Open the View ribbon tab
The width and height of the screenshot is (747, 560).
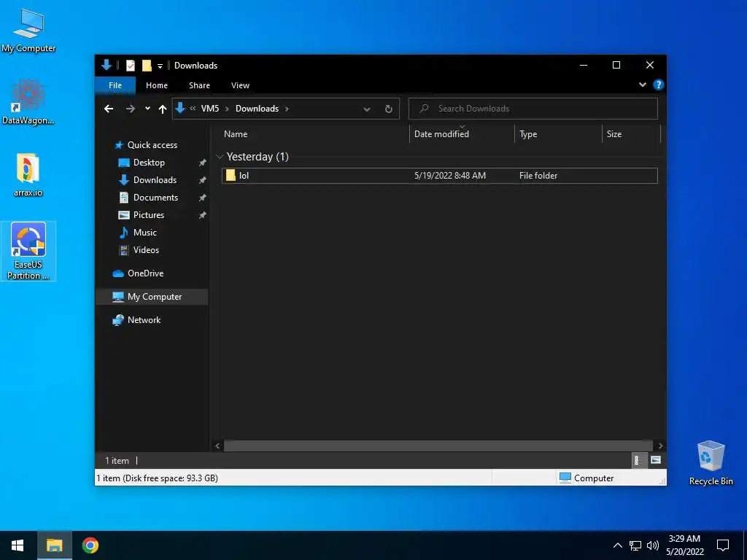240,85
